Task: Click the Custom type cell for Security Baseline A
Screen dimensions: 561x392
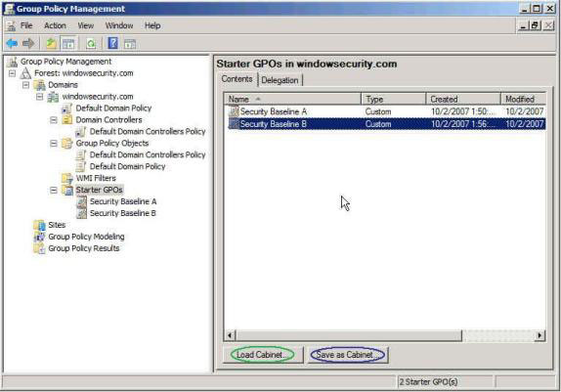Action: click(378, 111)
